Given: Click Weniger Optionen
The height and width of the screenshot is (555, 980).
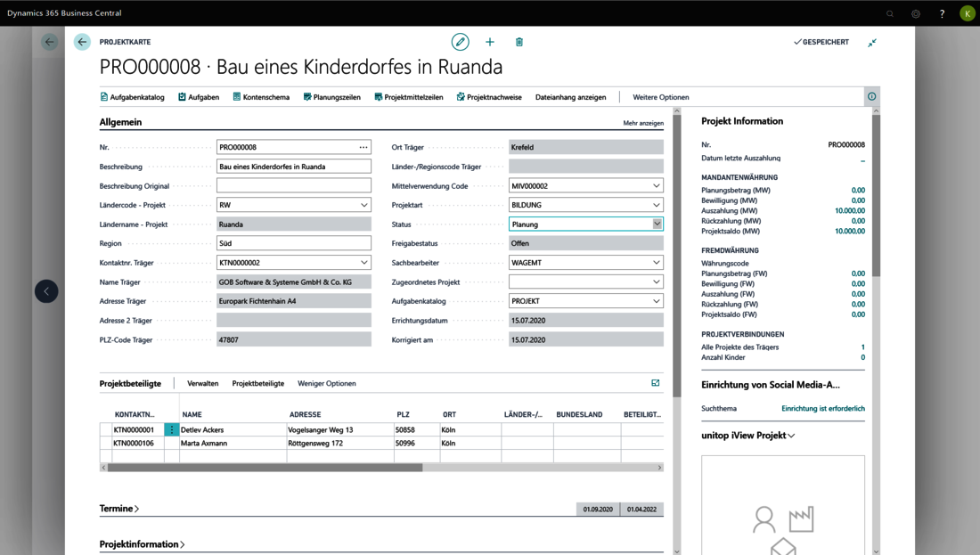Looking at the screenshot, I should pyautogui.click(x=327, y=383).
